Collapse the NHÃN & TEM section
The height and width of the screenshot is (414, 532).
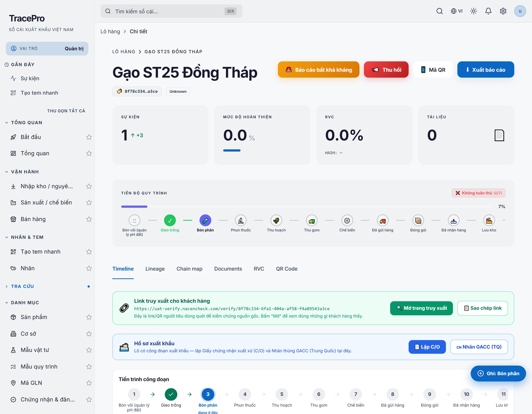(24, 237)
